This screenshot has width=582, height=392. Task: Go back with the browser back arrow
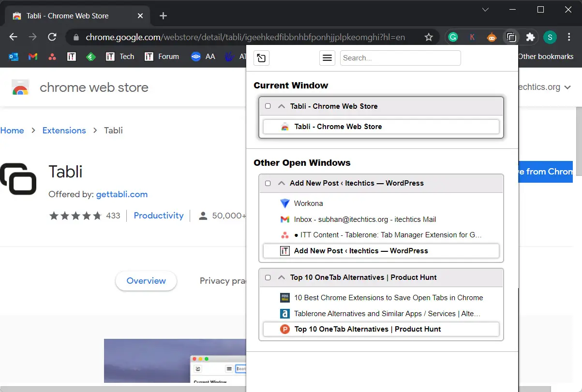(14, 37)
